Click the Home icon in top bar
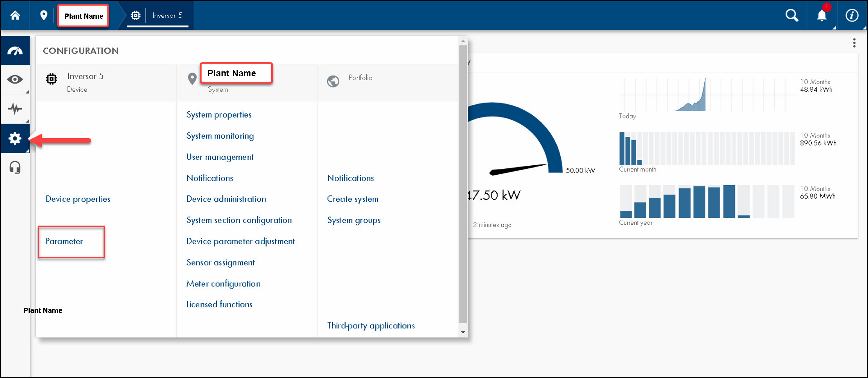 click(15, 15)
